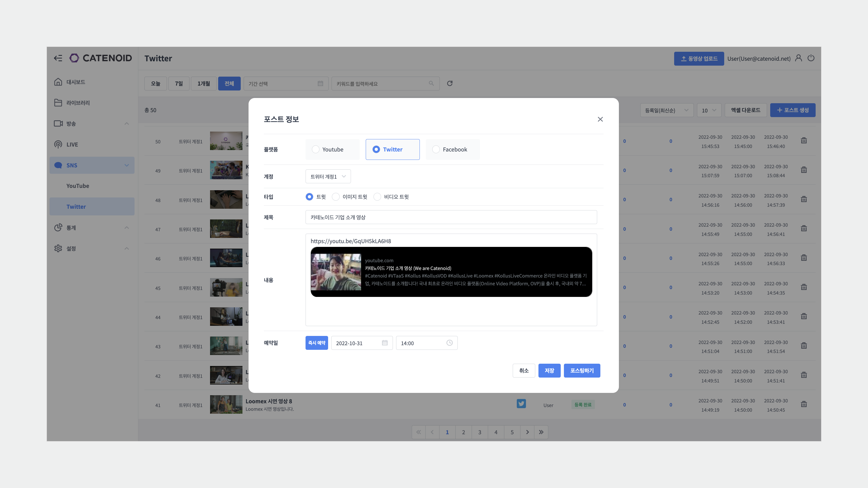
Task: Select the Facebook platform radio option
Action: click(x=436, y=149)
